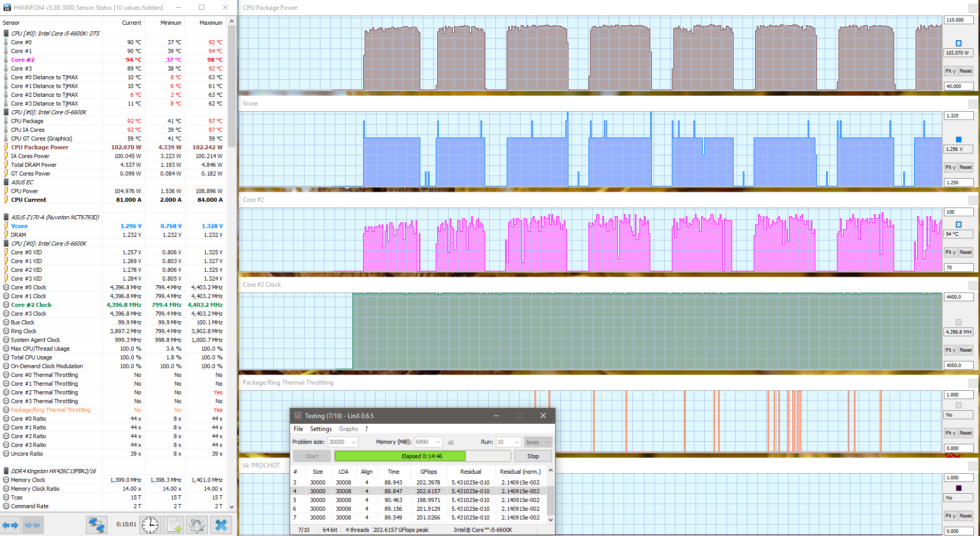
Task: Toggle CPU Package Power graph checkbox
Action: coord(958,43)
